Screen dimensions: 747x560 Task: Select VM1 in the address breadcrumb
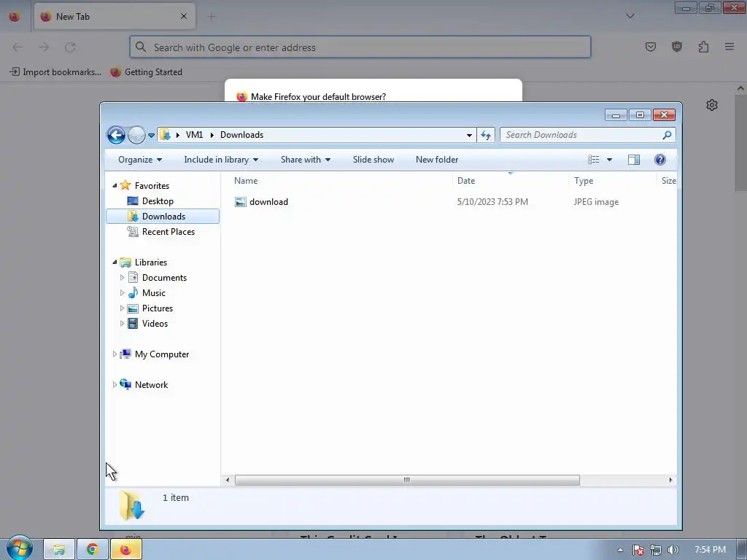194,135
